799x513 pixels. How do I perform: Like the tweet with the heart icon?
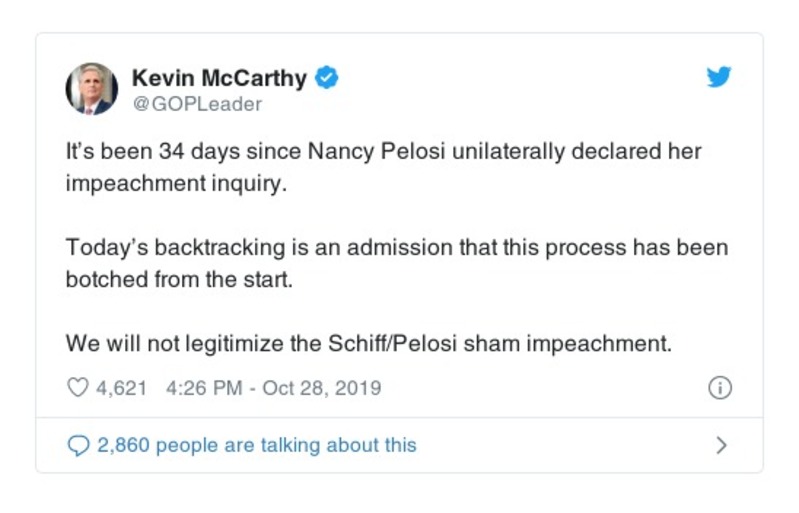[77, 388]
